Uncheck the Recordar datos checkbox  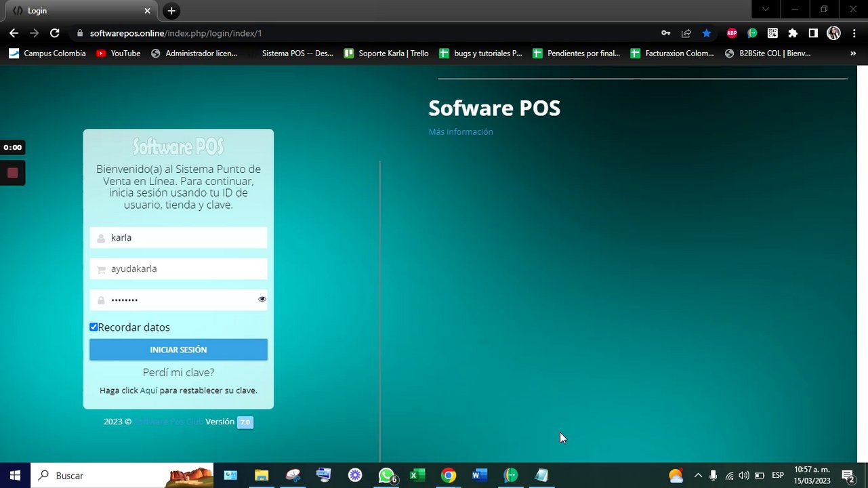point(94,327)
